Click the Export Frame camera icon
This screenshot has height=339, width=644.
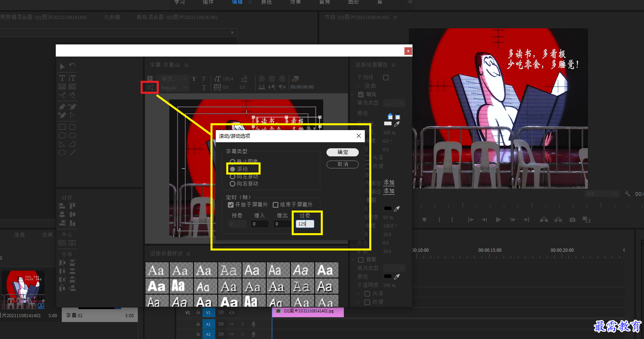pyautogui.click(x=572, y=220)
